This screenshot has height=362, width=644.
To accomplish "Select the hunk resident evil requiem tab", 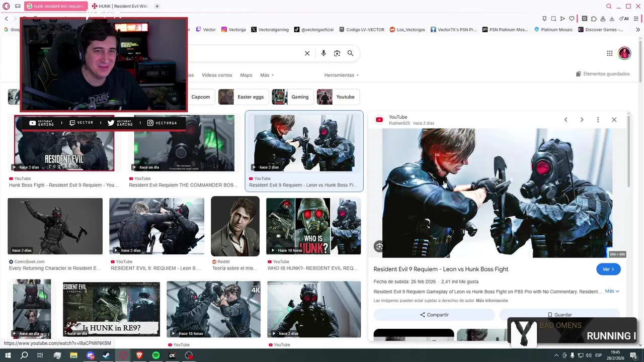I will click(55, 6).
